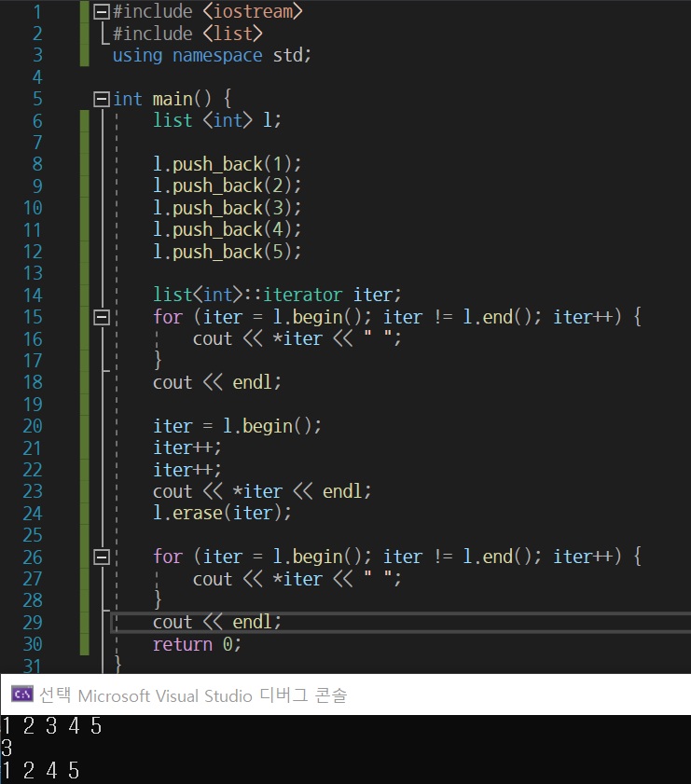Click line number 1 in the gutter
This screenshot has width=691, height=784.
pyautogui.click(x=37, y=12)
